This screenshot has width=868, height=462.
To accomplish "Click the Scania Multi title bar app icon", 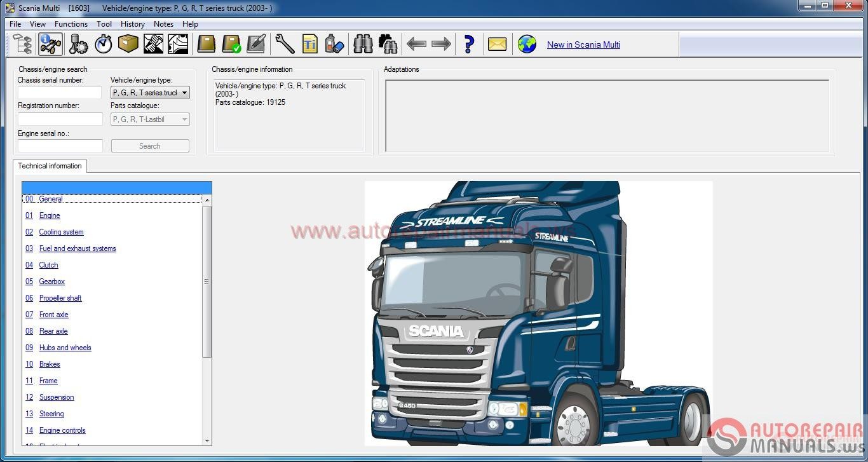I will point(10,8).
